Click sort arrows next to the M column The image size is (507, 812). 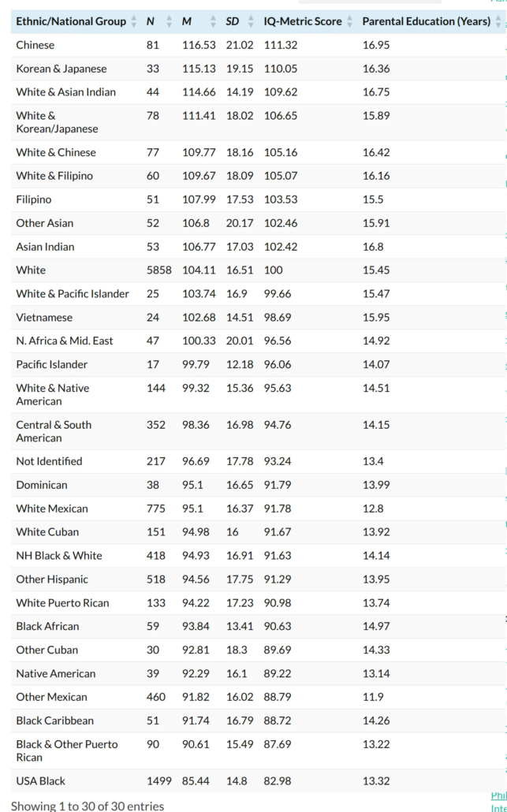point(213,21)
